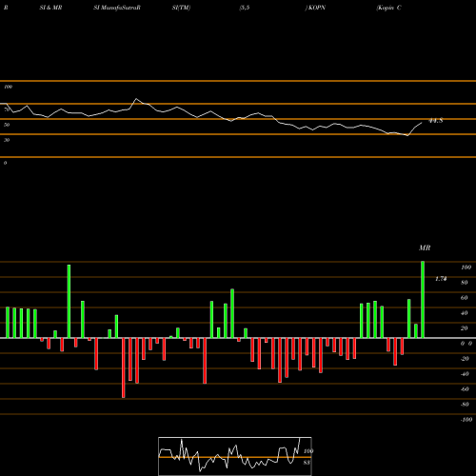Select the 'SI MunafaSutraR' title text
The image size is (476, 476).
[117, 8]
